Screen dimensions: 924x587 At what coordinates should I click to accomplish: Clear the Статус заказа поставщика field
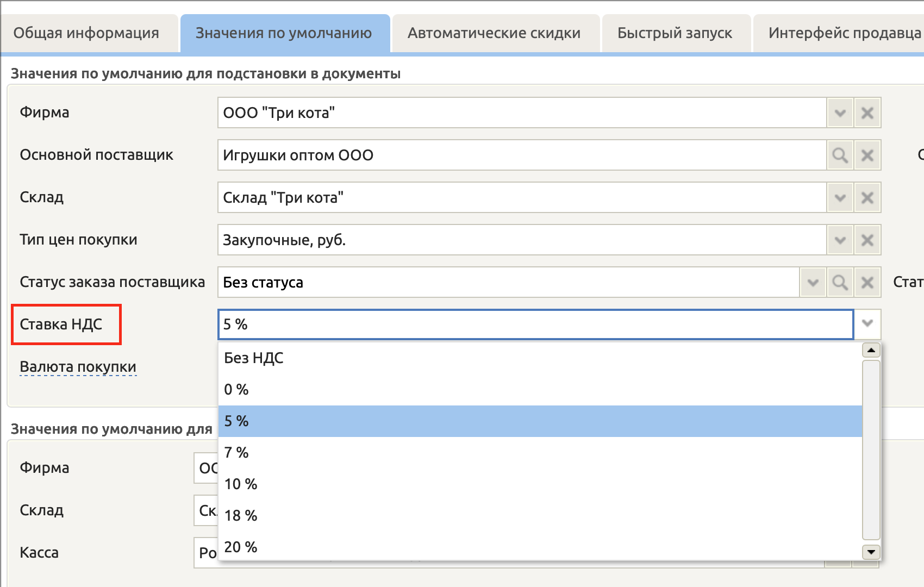click(867, 283)
